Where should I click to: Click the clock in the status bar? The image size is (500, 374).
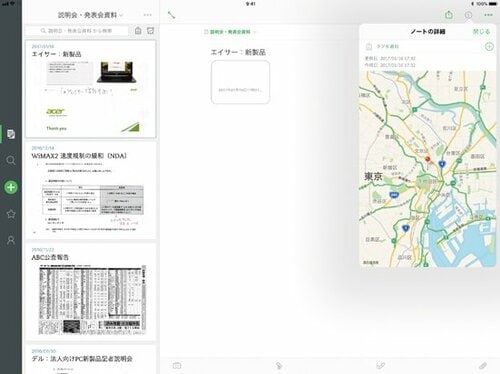pos(250,4)
